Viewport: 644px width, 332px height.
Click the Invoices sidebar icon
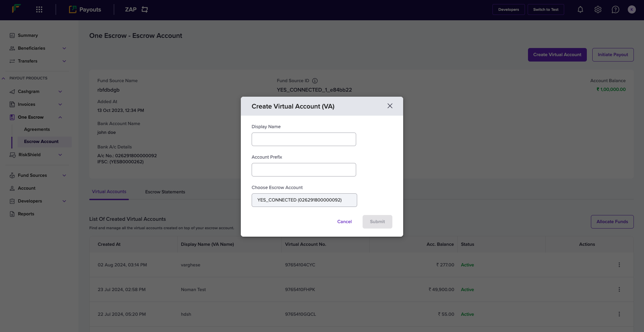pyautogui.click(x=12, y=104)
